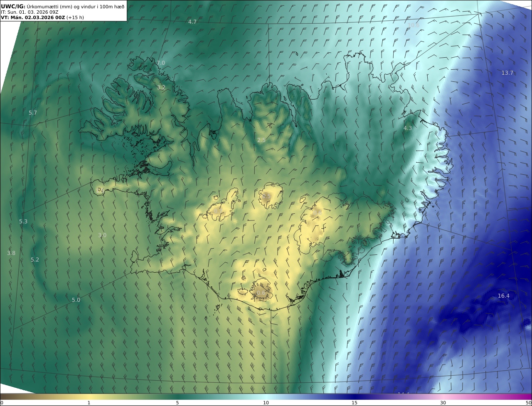Select the 'IT: Sun. 01. 03. 2026 09Z' line
This screenshot has height=406, width=532.
(x=29, y=12)
